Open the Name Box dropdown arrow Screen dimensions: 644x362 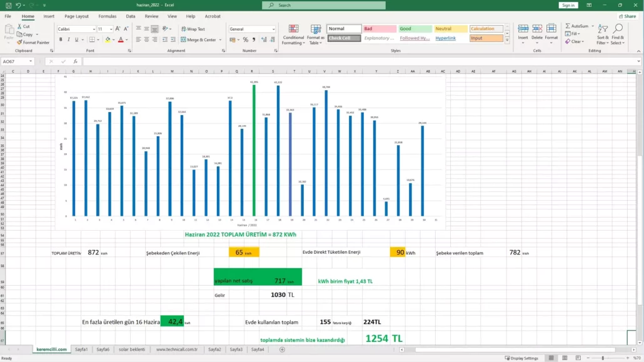31,61
